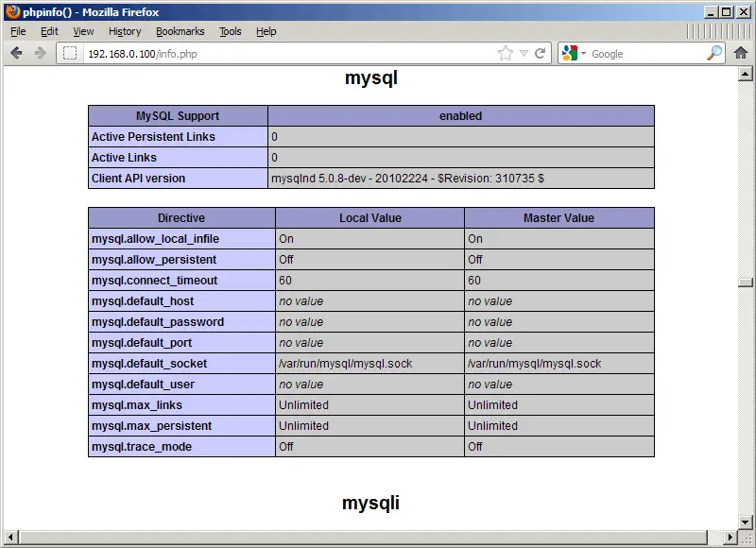Click the "Active Links" row label

(x=124, y=158)
